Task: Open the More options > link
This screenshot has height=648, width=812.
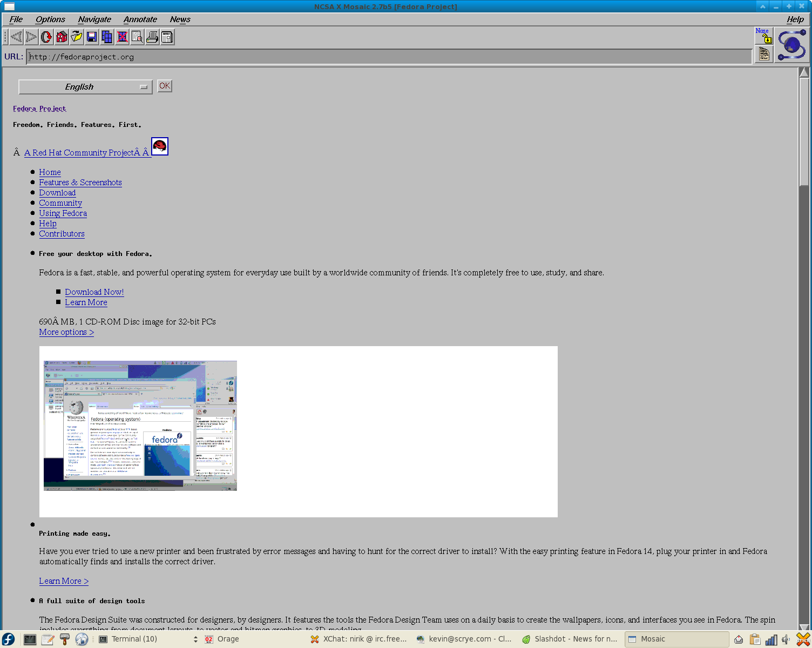Action: pyautogui.click(x=66, y=332)
